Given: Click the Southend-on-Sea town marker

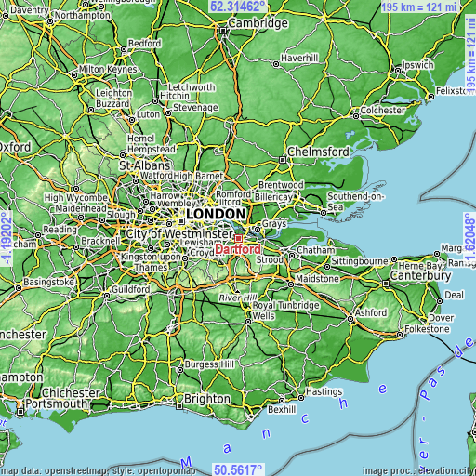Looking at the screenshot, I should [x=324, y=213].
